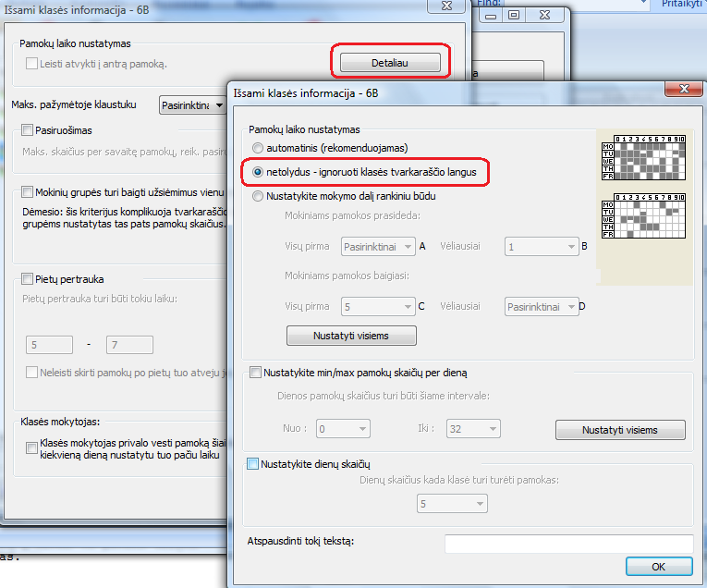This screenshot has width=707, height=588.
Task: Toggle Klasės mokytojas privalo vesti pamoką checkbox
Action: point(31,448)
